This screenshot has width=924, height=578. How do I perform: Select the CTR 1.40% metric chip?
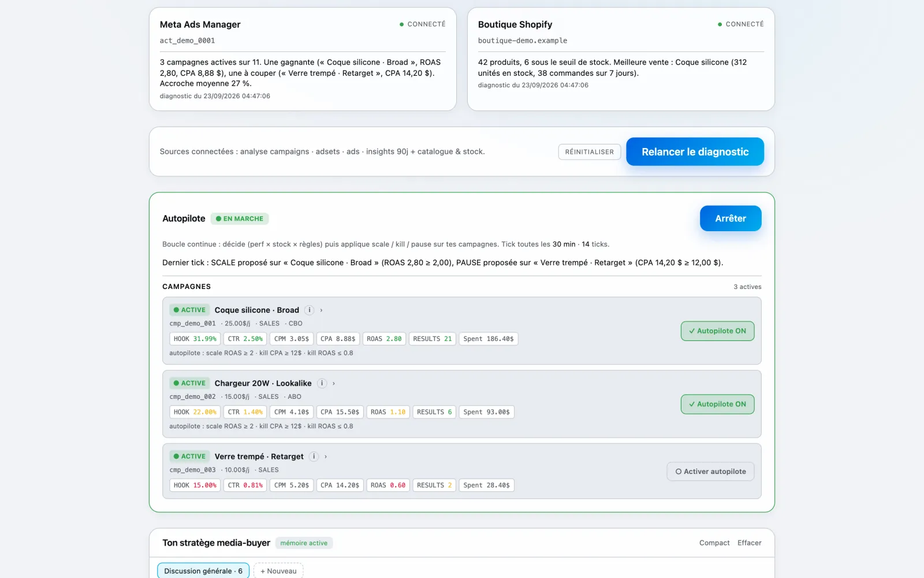[x=245, y=412]
